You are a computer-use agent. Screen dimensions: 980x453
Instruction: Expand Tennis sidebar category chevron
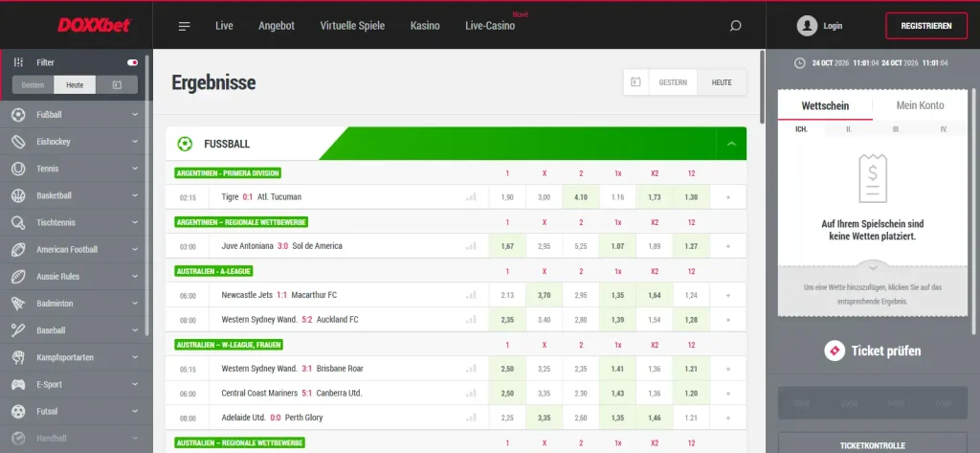(x=135, y=169)
